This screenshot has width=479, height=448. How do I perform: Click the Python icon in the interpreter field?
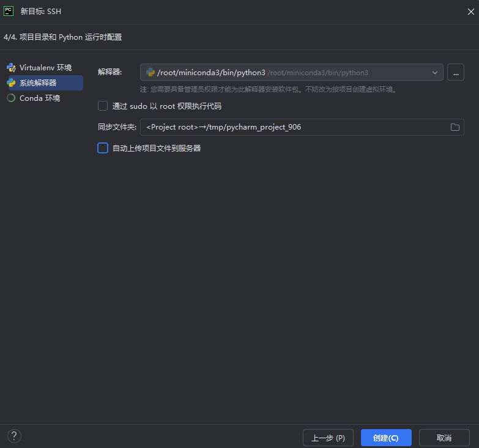pyautogui.click(x=150, y=72)
